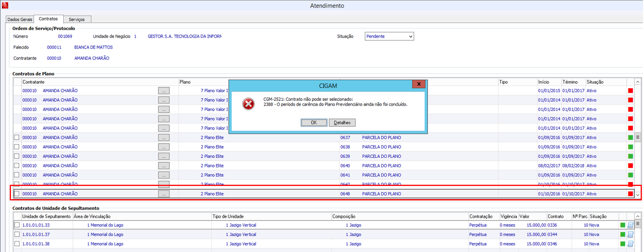Open the lookup button in contract 0648 row
The height and width of the screenshot is (252, 644).
[164, 194]
